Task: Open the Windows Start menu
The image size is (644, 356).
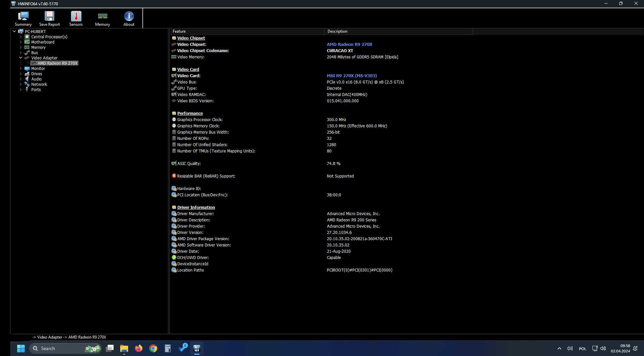Action: (21, 348)
